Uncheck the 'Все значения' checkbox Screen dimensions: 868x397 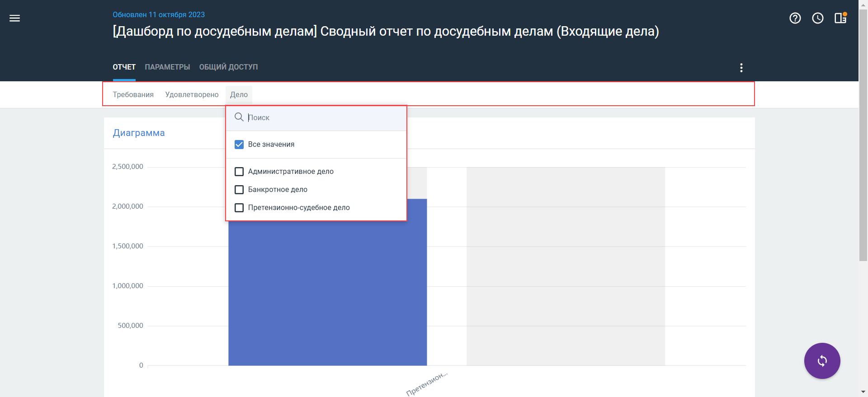(x=239, y=145)
